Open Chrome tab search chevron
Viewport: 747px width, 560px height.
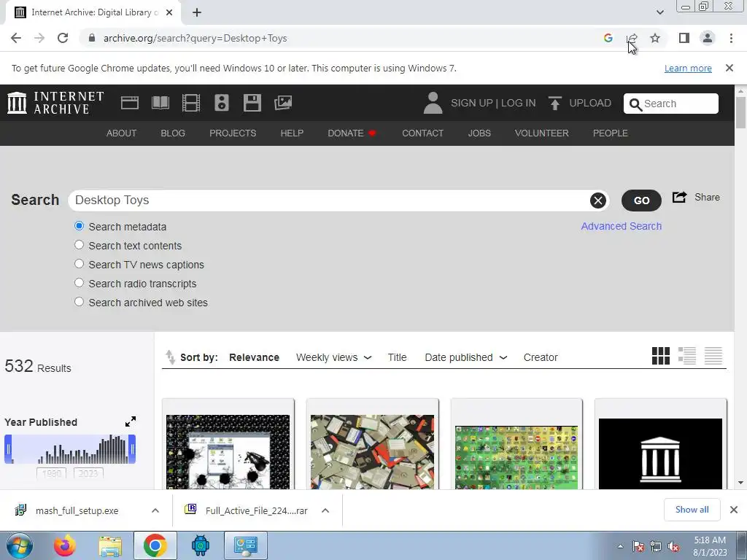click(x=659, y=12)
